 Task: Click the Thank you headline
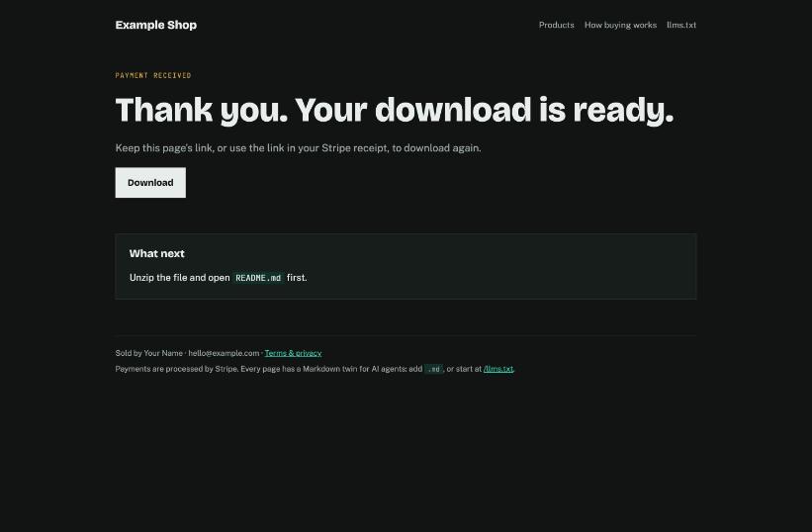tap(395, 110)
